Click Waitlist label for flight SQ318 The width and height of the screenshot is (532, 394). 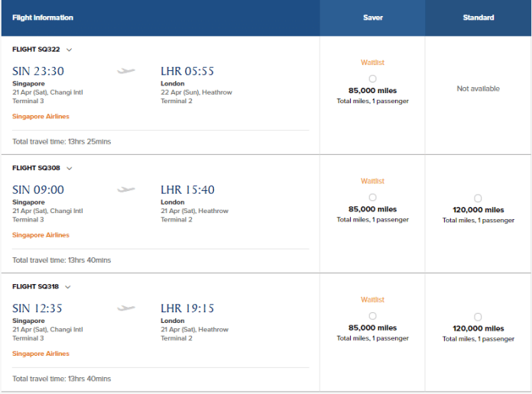[372, 300]
